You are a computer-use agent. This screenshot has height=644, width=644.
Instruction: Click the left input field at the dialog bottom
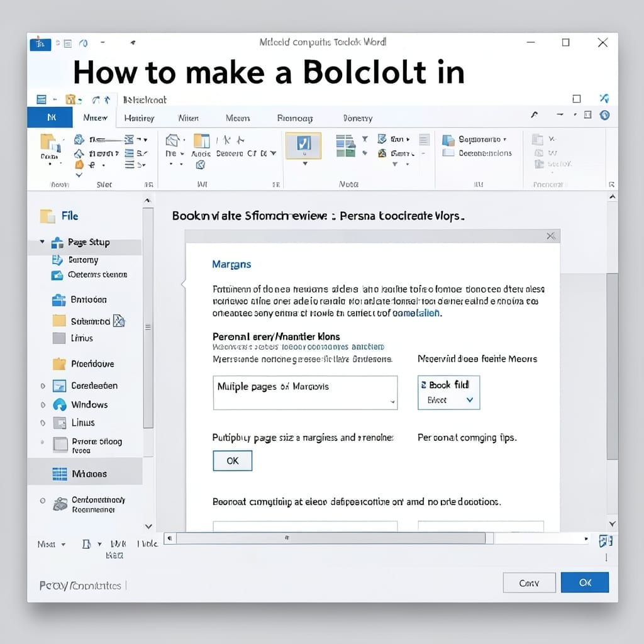point(305,526)
